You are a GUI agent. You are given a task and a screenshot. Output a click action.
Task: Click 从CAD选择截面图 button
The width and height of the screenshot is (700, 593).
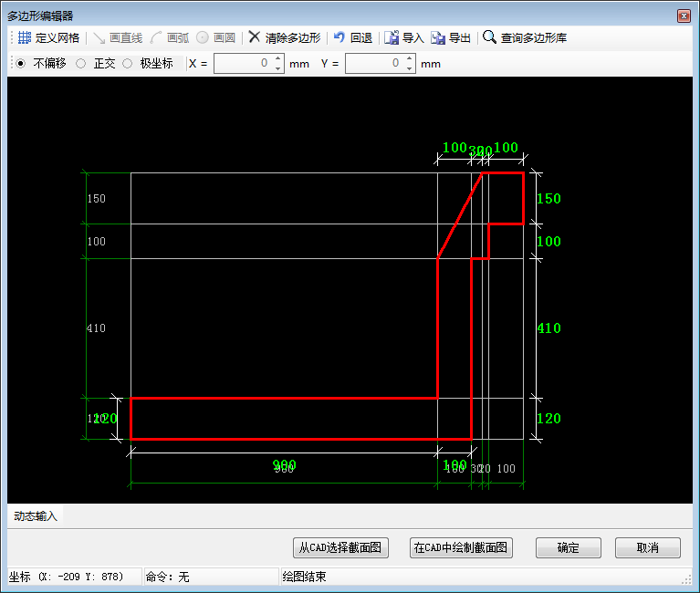(340, 547)
